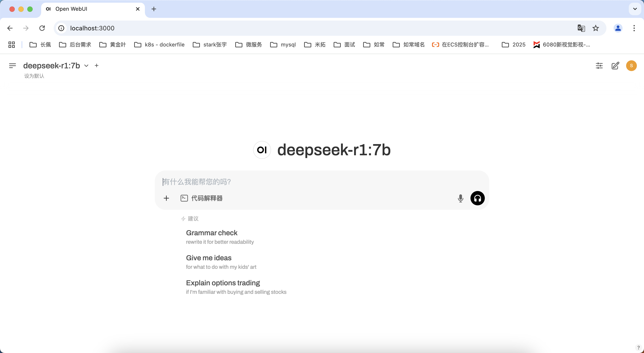This screenshot has width=644, height=353.
Task: Select the Grammar check suggestion
Action: [220, 237]
